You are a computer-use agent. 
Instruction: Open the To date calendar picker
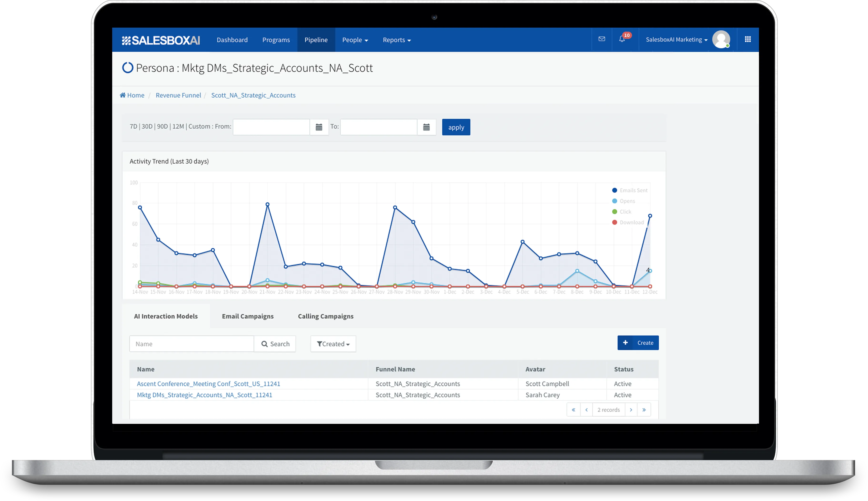pos(426,127)
